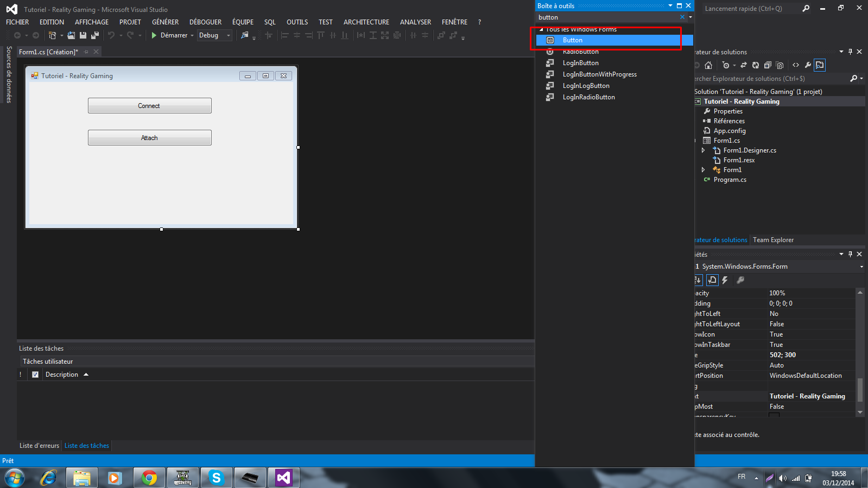Expand the Form1.Designer.cs tree node
Viewport: 868px width, 488px height.
coord(704,150)
